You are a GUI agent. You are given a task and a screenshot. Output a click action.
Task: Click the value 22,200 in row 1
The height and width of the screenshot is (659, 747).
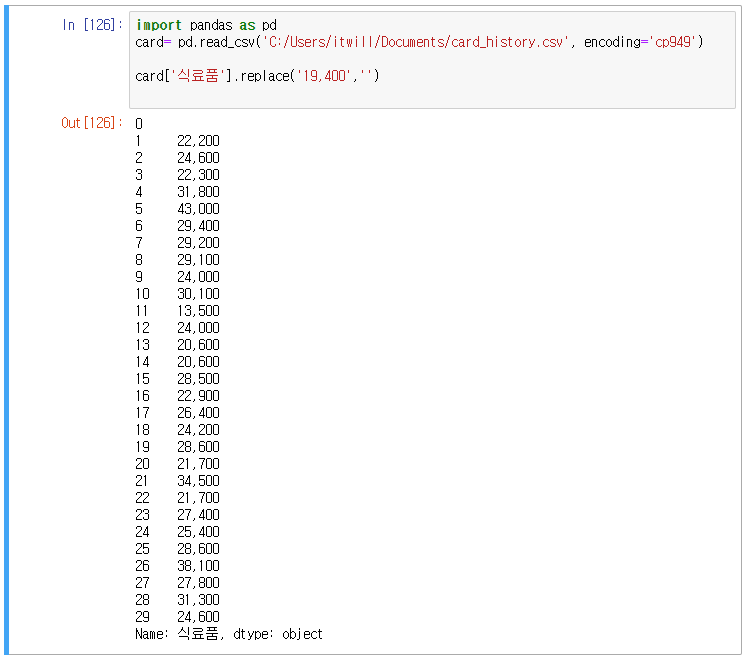tap(198, 141)
